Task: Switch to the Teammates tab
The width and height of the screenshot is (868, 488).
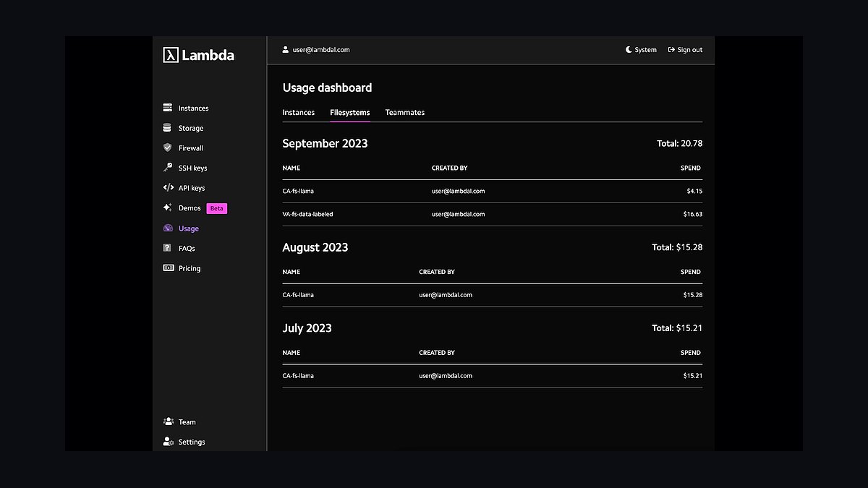Action: 405,112
